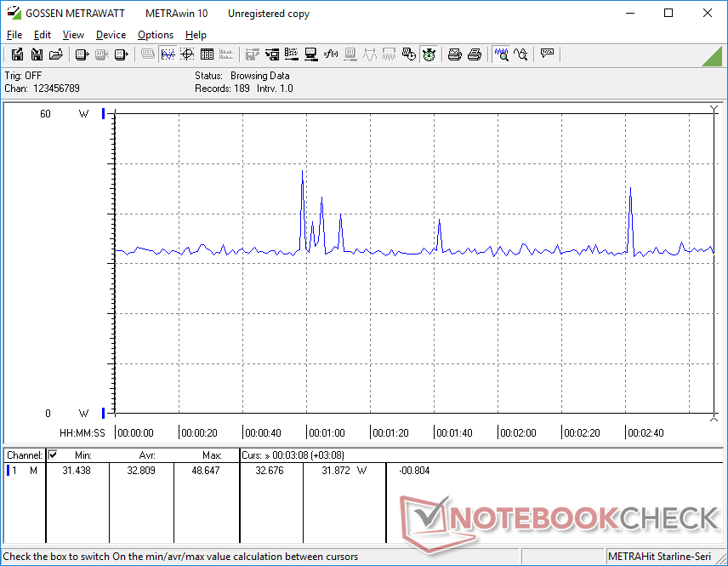The image size is (728, 566).
Task: Click the channel 1 M row label
Action: (23, 471)
